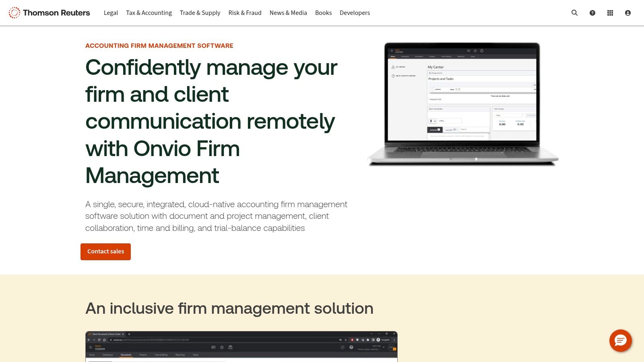Click the help question mark icon
This screenshot has width=644, height=362.
click(592, 13)
